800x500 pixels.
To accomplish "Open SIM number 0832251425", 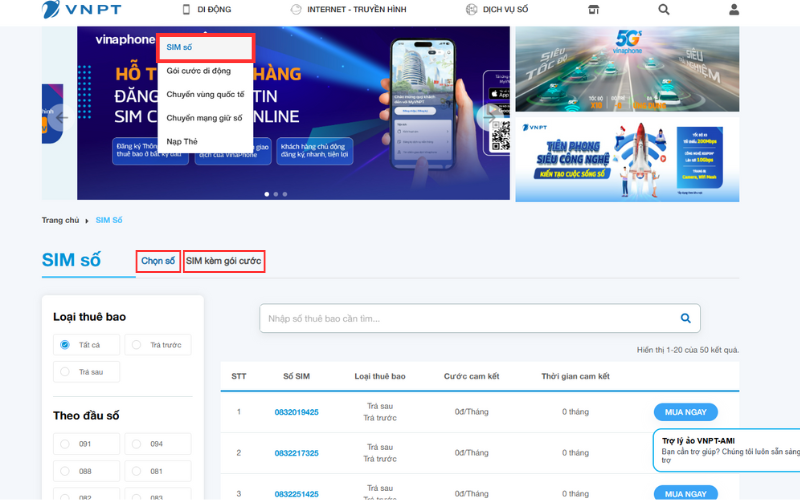I will click(x=296, y=493).
